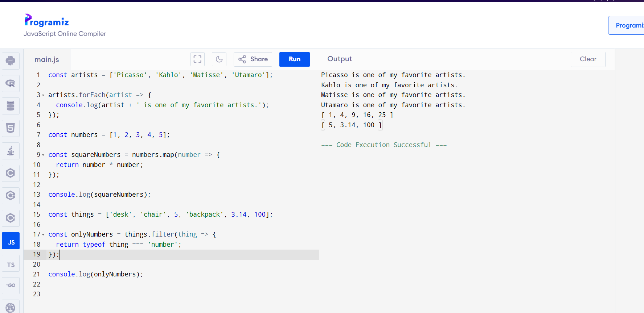The image size is (644, 313).
Task: Fold the filter block at line 17
Action: tap(43, 235)
